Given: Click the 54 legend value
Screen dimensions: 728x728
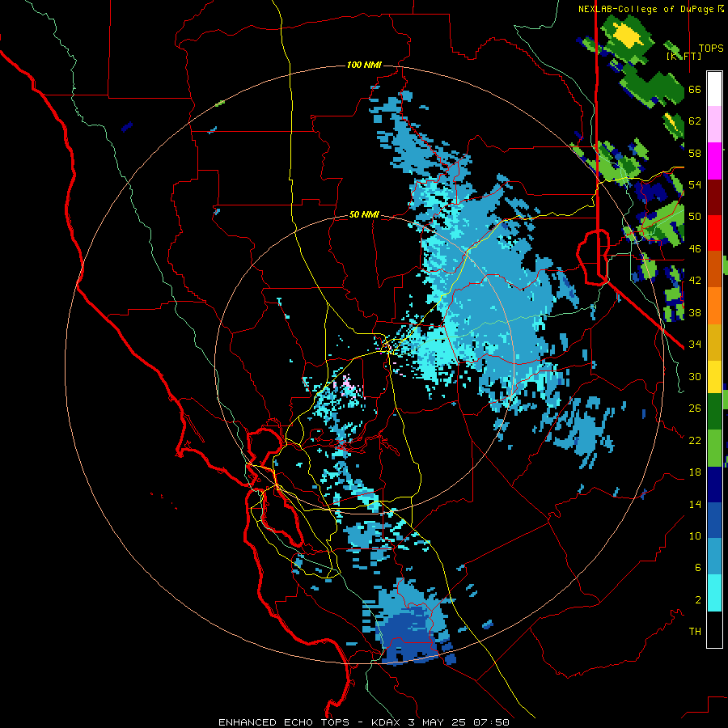Looking at the screenshot, I should point(695,184).
